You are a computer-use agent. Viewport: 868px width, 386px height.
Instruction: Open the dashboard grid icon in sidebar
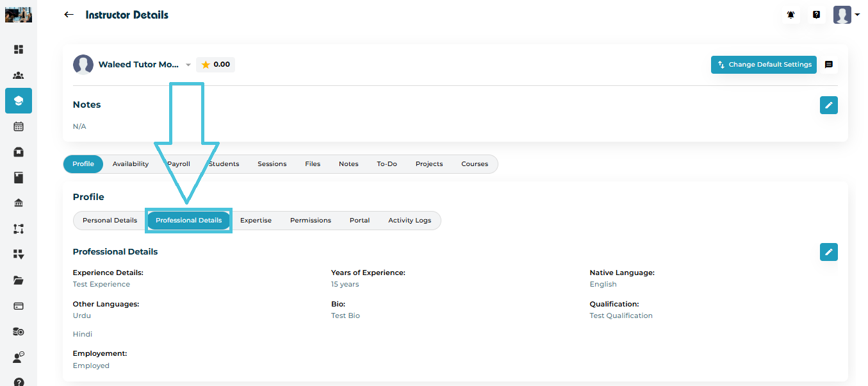[x=19, y=49]
